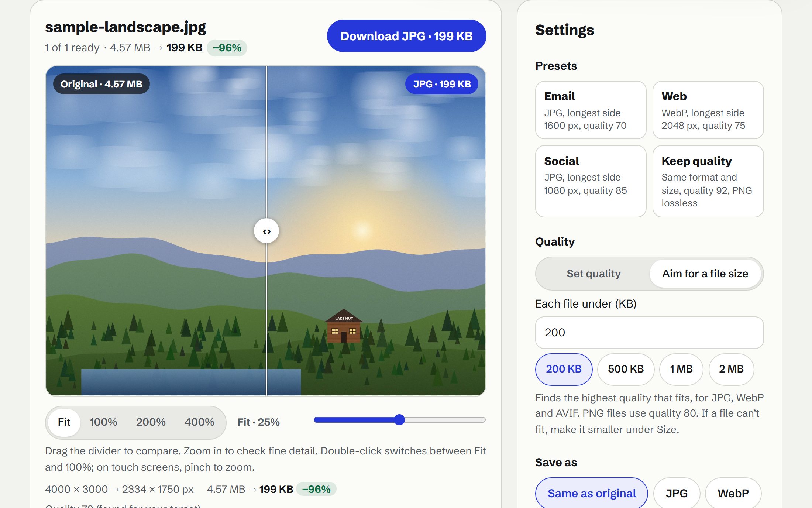Set preview zoom to 200%

pos(151,422)
